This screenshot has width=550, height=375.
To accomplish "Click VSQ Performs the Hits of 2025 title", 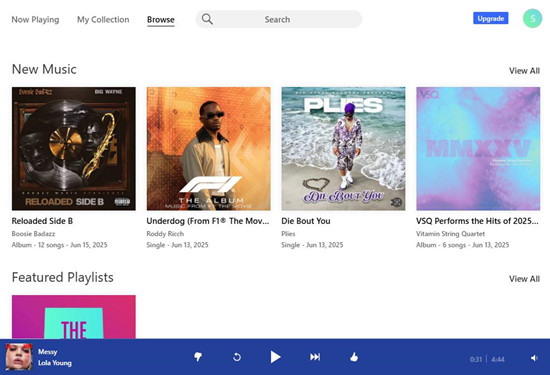I will [x=477, y=221].
